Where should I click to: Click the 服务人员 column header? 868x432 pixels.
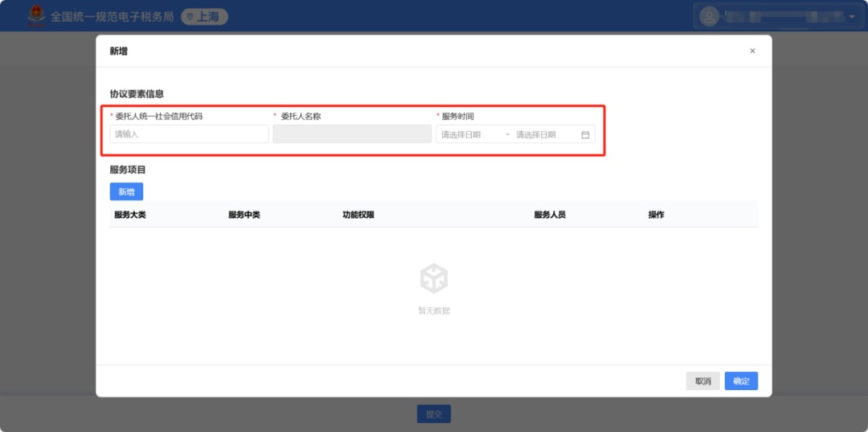[550, 215]
